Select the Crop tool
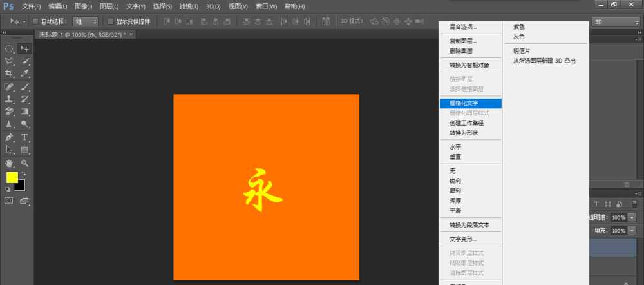 point(10,74)
